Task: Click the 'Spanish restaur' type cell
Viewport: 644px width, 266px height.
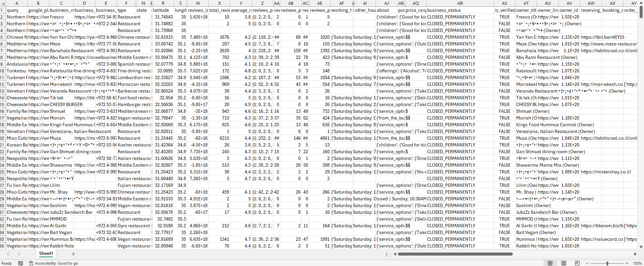Action: point(134,64)
